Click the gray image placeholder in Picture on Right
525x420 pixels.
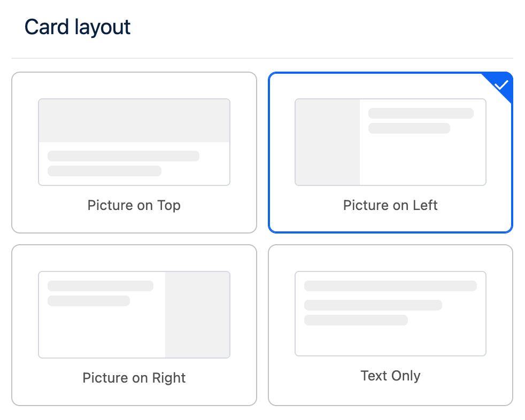(197, 314)
